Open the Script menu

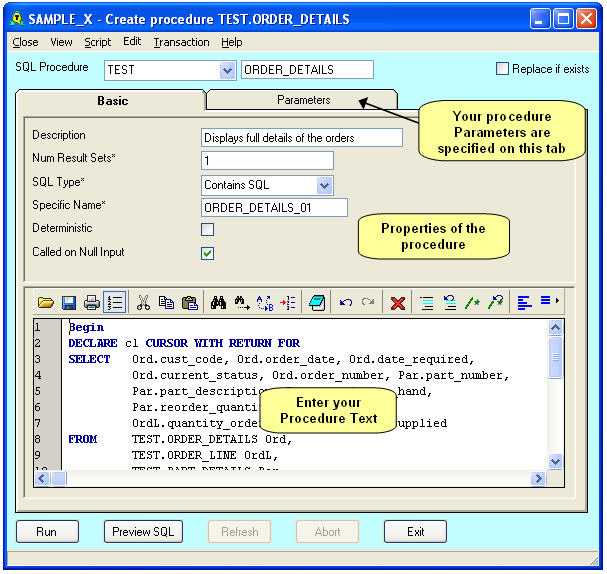pos(98,42)
